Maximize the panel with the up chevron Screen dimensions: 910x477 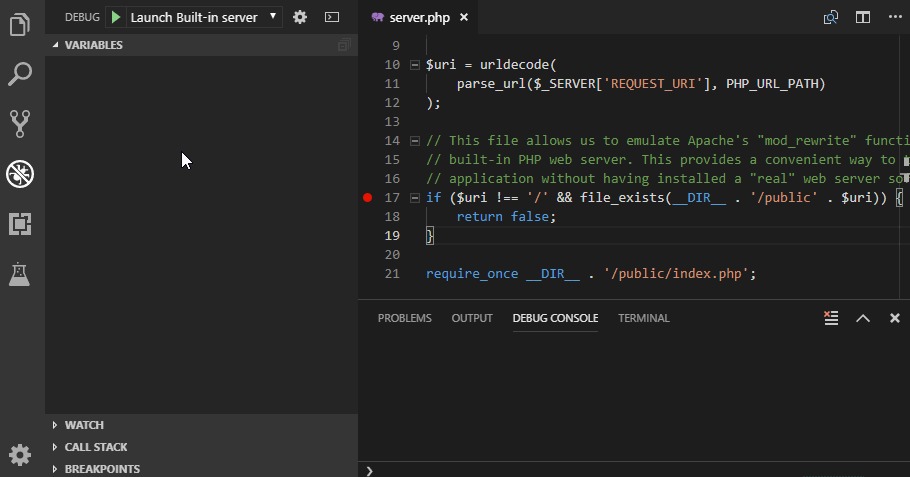point(863,318)
